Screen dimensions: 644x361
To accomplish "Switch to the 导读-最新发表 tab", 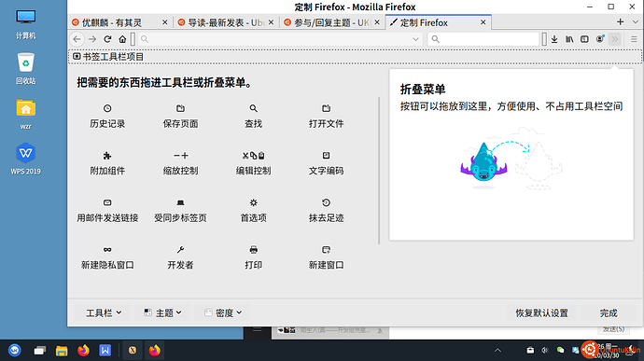I will 226,22.
